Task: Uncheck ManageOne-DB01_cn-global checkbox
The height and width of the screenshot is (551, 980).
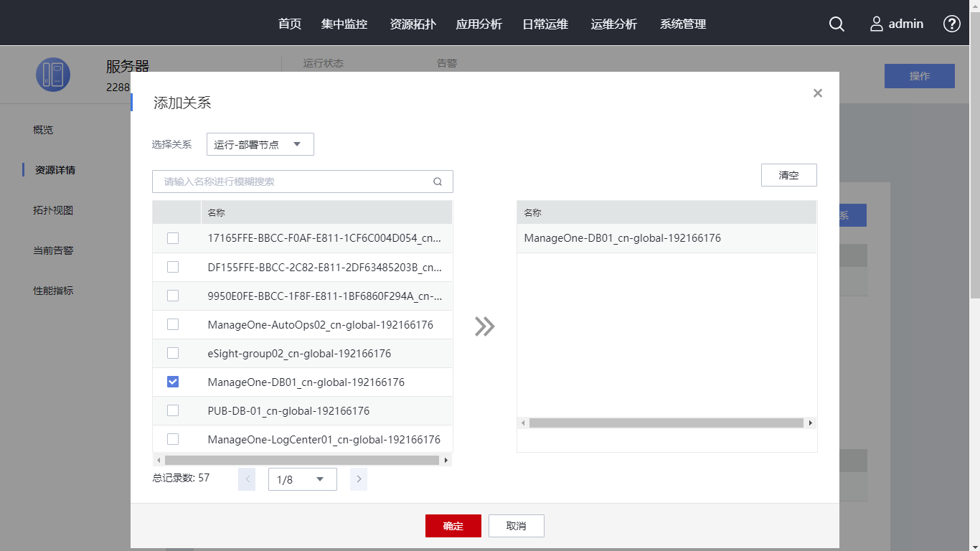Action: pos(173,382)
